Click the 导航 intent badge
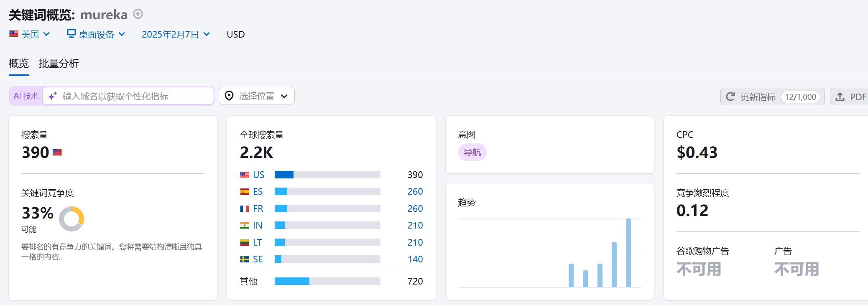This screenshot has height=305, width=868. [472, 152]
